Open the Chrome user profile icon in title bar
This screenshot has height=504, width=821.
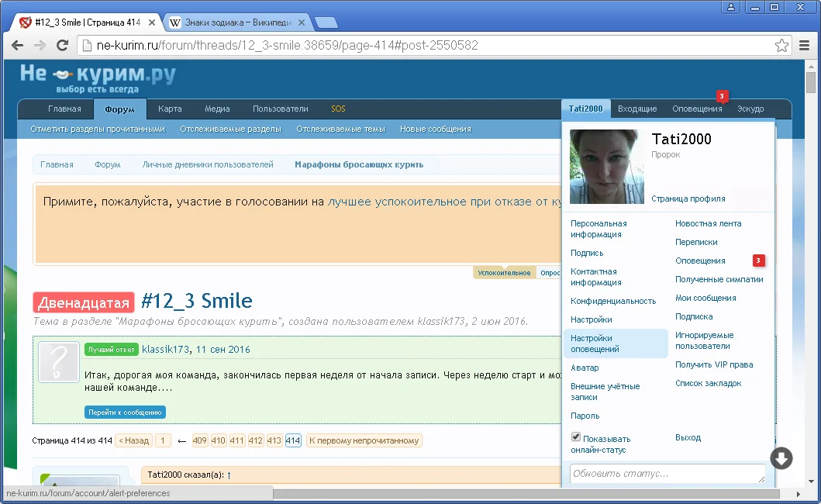pos(731,7)
